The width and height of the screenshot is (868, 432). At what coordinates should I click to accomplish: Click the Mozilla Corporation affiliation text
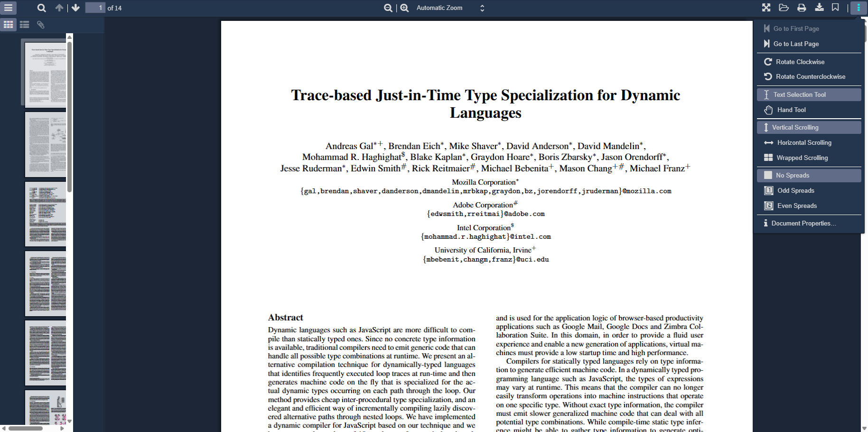[485, 182]
